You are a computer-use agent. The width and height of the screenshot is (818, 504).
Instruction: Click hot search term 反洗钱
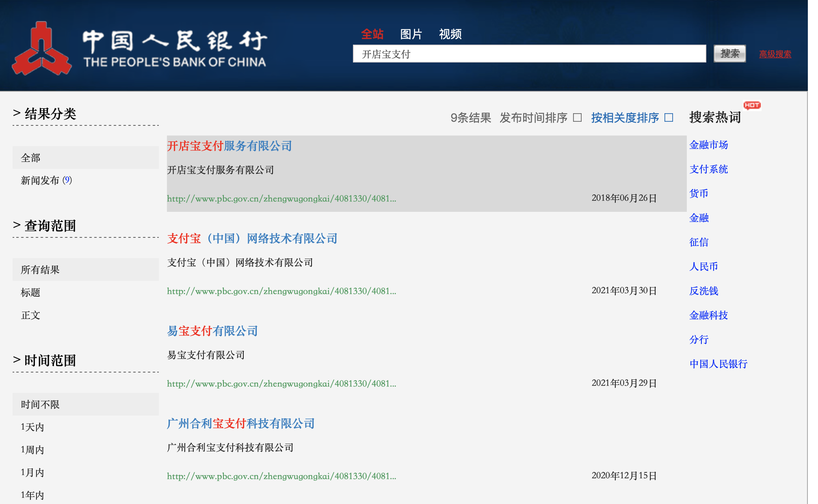pyautogui.click(x=704, y=291)
